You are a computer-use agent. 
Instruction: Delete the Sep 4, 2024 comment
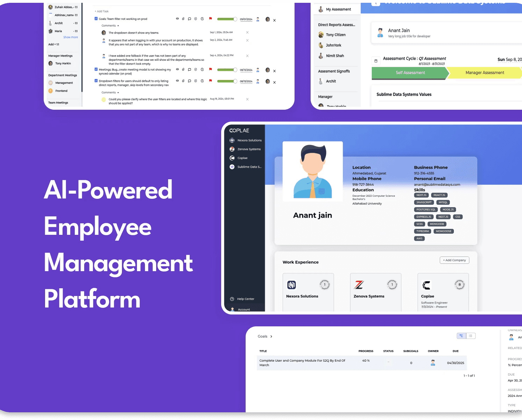[247, 56]
